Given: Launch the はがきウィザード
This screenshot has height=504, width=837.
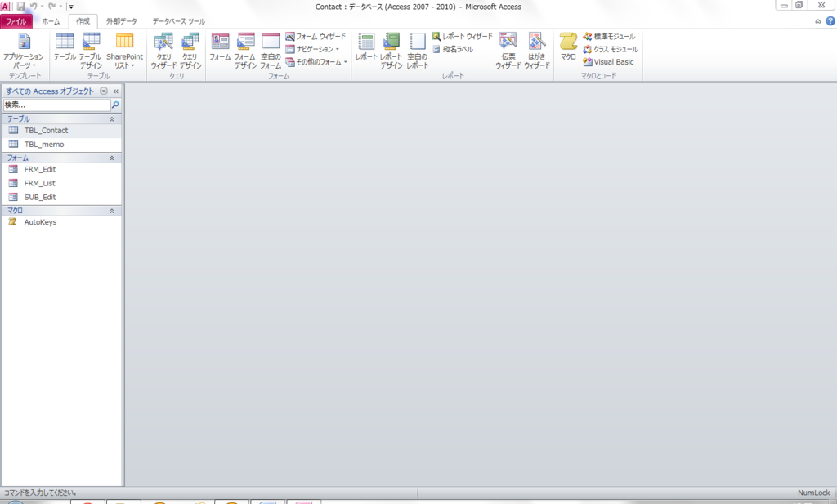Looking at the screenshot, I should pos(537,51).
